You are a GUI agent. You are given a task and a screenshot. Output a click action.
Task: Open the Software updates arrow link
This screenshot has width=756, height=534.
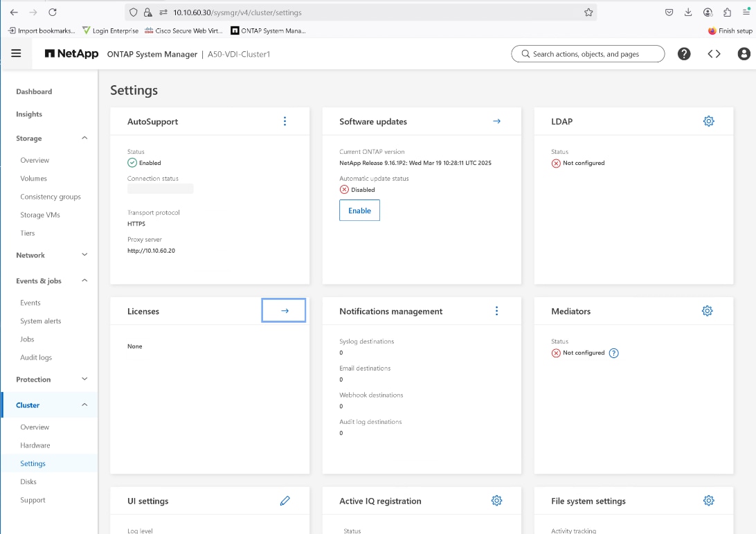[x=496, y=121]
